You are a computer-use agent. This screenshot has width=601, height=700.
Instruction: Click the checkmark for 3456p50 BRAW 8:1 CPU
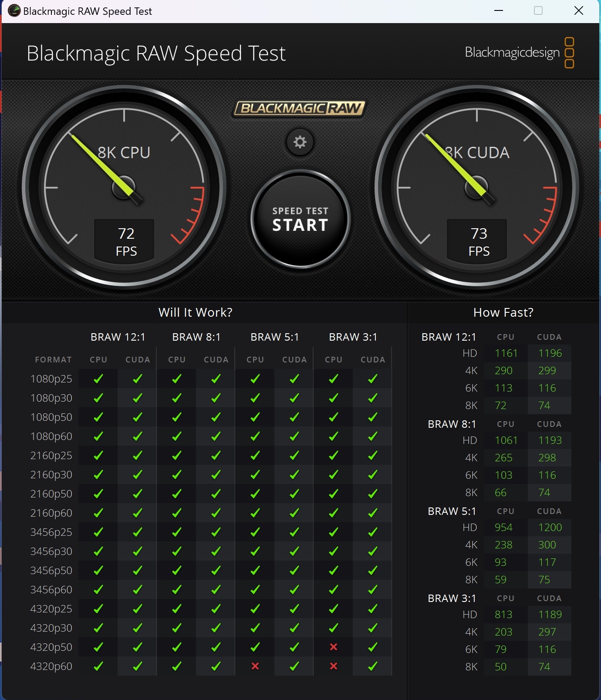pyautogui.click(x=177, y=570)
